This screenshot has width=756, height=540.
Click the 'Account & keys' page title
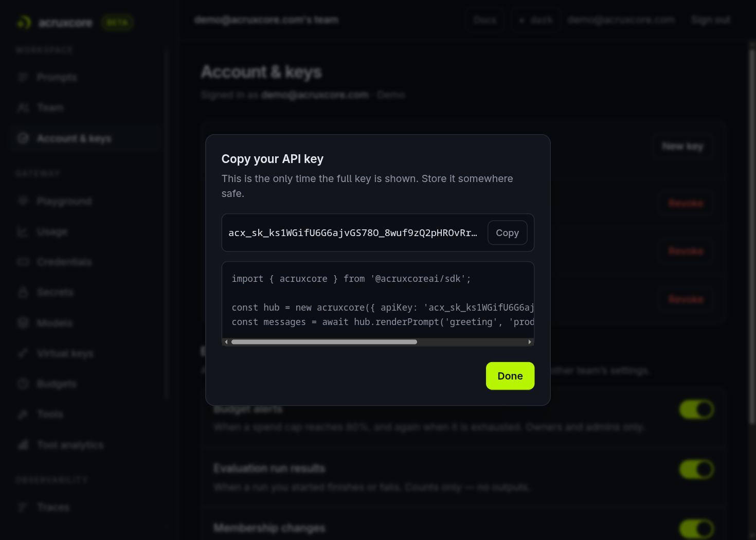[x=261, y=72]
